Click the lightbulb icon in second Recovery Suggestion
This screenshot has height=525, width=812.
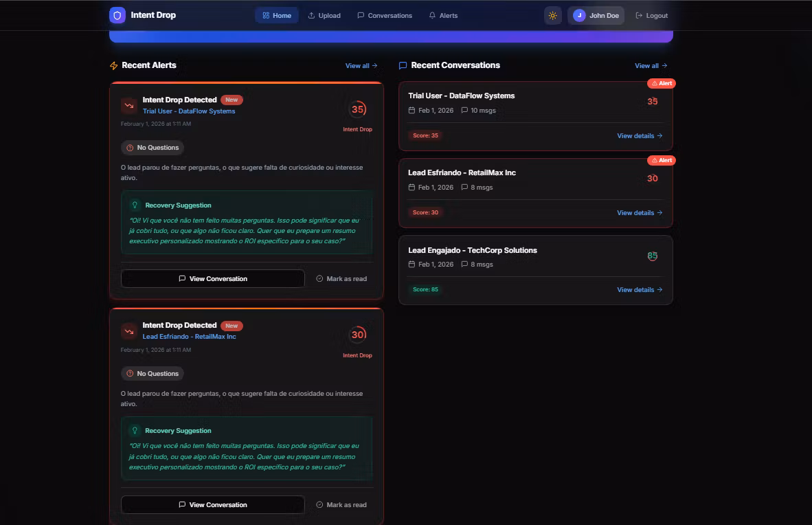click(x=135, y=431)
